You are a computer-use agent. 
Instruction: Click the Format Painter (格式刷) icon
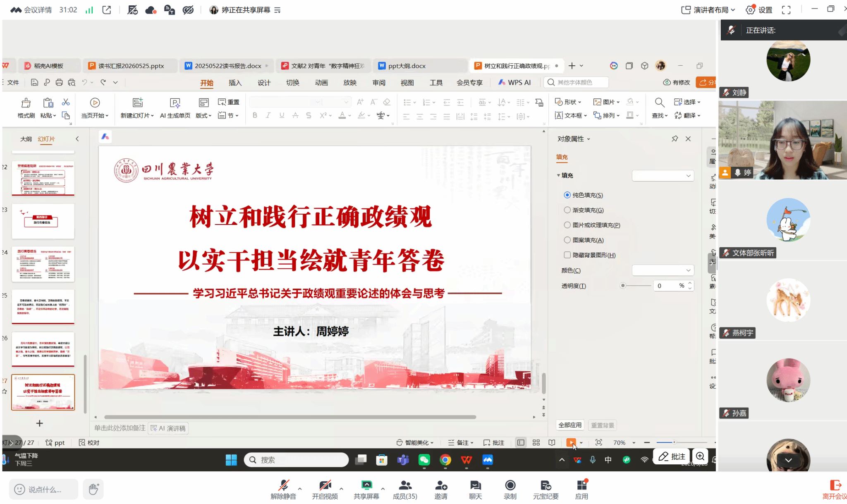coord(26,103)
